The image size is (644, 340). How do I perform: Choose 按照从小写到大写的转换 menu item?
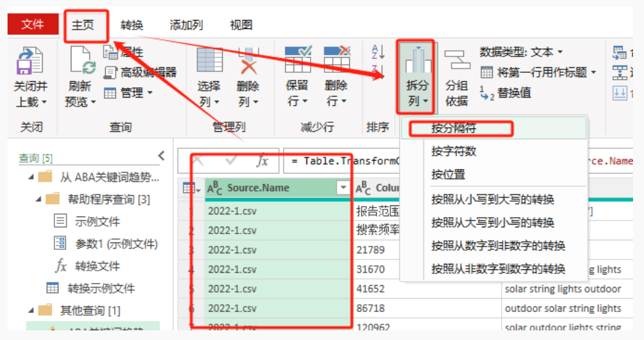(x=493, y=200)
